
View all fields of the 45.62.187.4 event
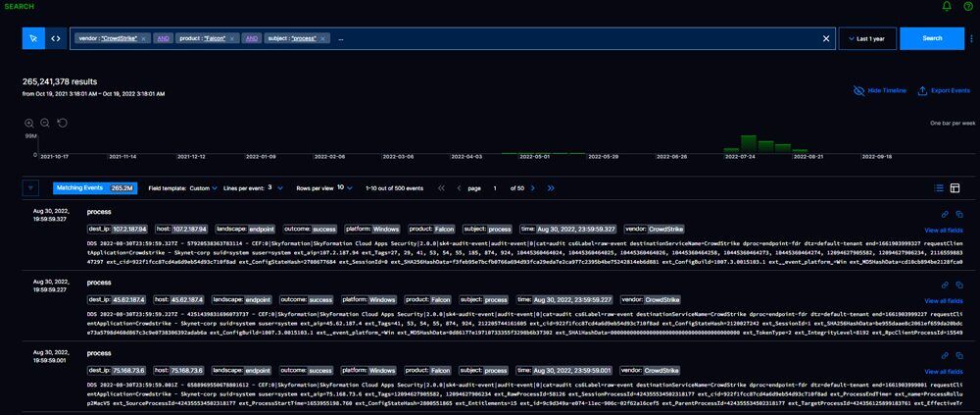click(x=944, y=301)
